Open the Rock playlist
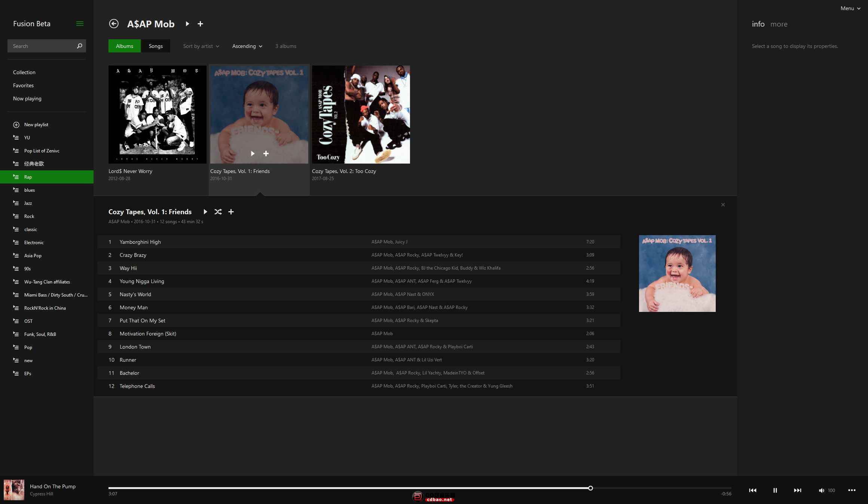868x504 pixels. pos(47,216)
